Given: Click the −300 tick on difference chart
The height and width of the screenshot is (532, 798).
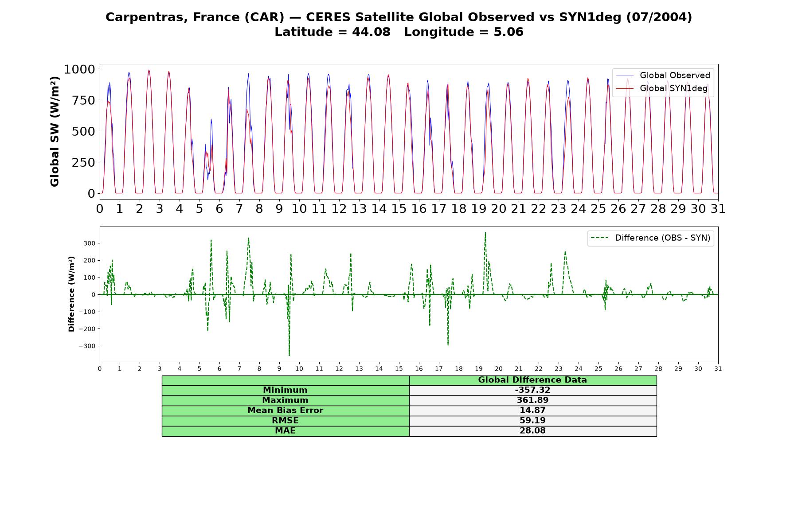Looking at the screenshot, I should tap(86, 346).
